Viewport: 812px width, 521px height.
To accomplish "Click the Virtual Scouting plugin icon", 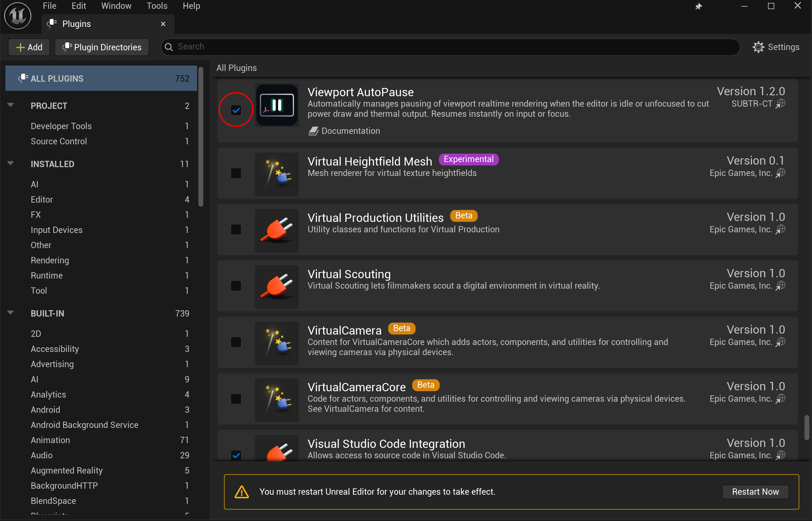I will click(277, 287).
